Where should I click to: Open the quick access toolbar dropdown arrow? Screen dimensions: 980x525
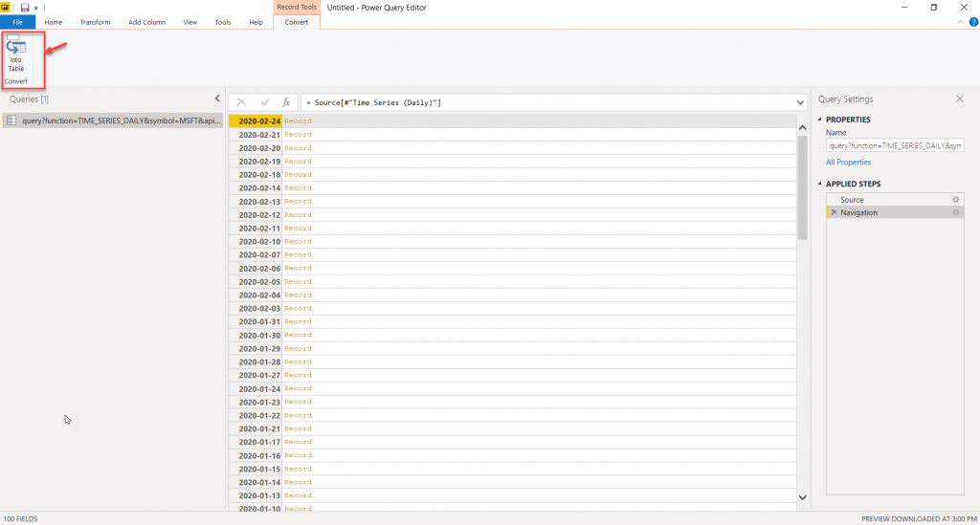coord(35,8)
